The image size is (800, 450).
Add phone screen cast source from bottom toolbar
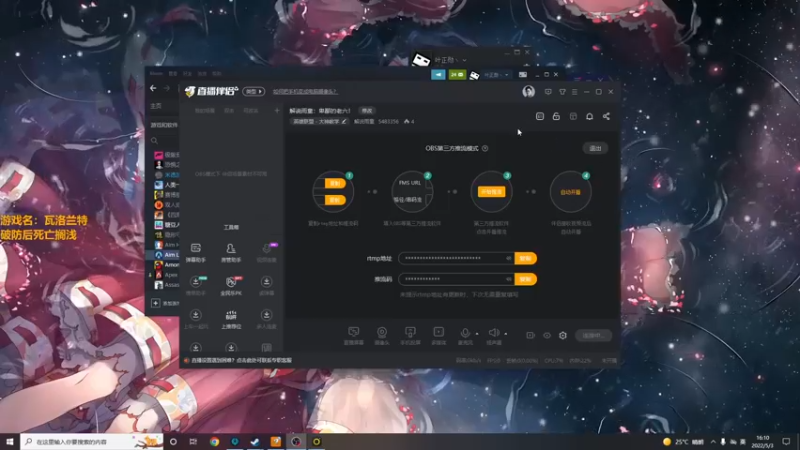coord(410,335)
